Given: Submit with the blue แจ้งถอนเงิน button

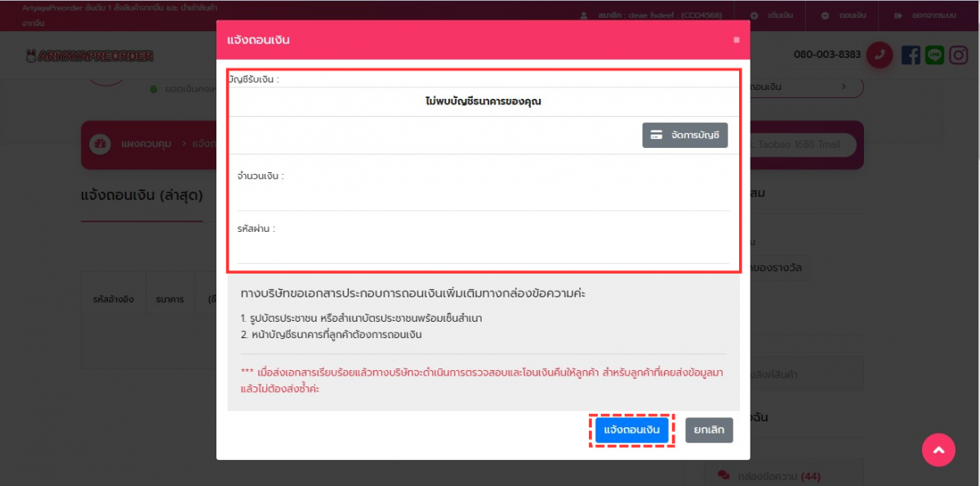Looking at the screenshot, I should [632, 430].
